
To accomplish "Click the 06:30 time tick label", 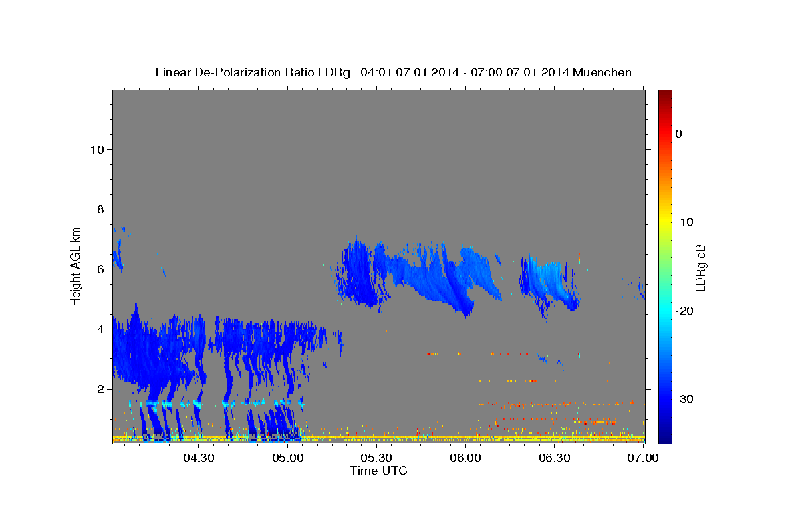I will [554, 458].
